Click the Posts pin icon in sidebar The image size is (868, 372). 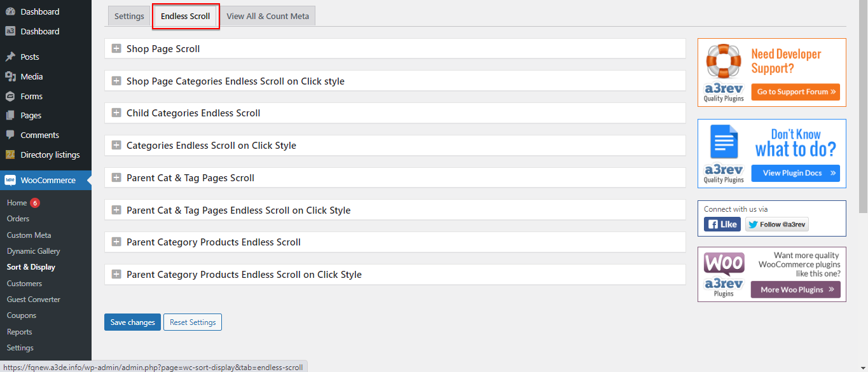tap(10, 57)
